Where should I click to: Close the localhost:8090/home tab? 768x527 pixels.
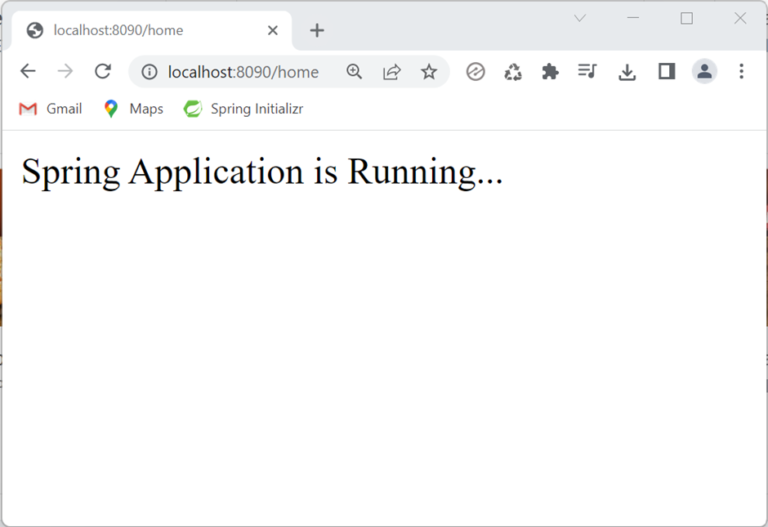point(273,30)
